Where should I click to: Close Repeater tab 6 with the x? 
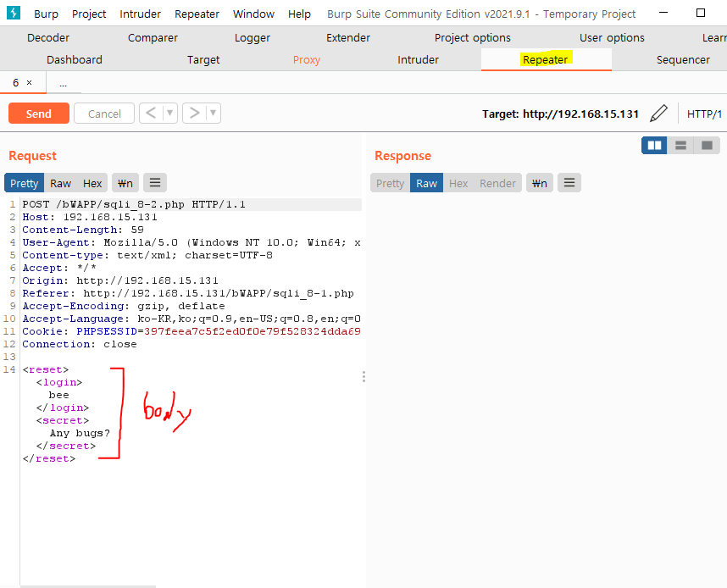29,82
